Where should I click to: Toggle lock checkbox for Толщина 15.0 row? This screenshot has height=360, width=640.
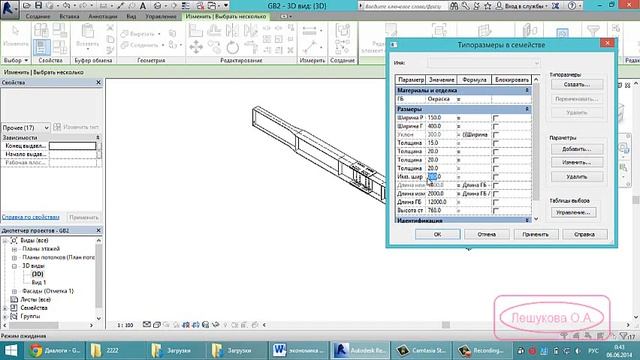point(496,143)
